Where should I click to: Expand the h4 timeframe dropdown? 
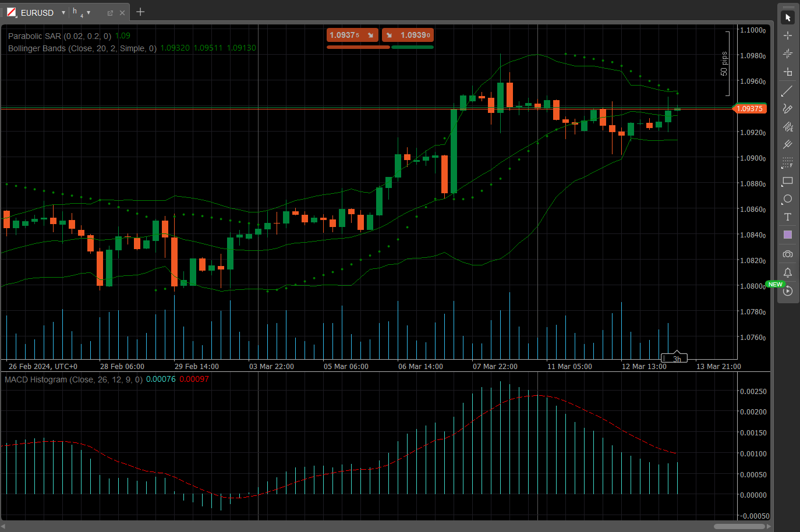coord(89,13)
